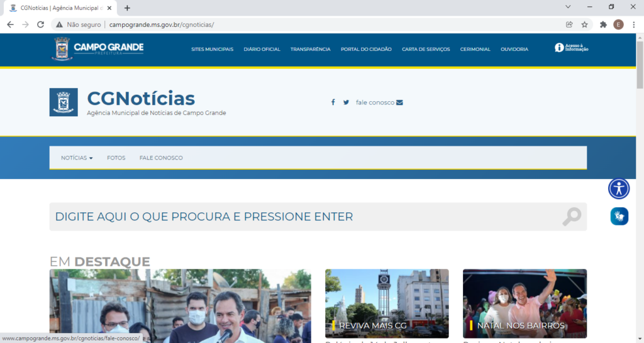Open the Cerimonial menu item

coord(475,49)
